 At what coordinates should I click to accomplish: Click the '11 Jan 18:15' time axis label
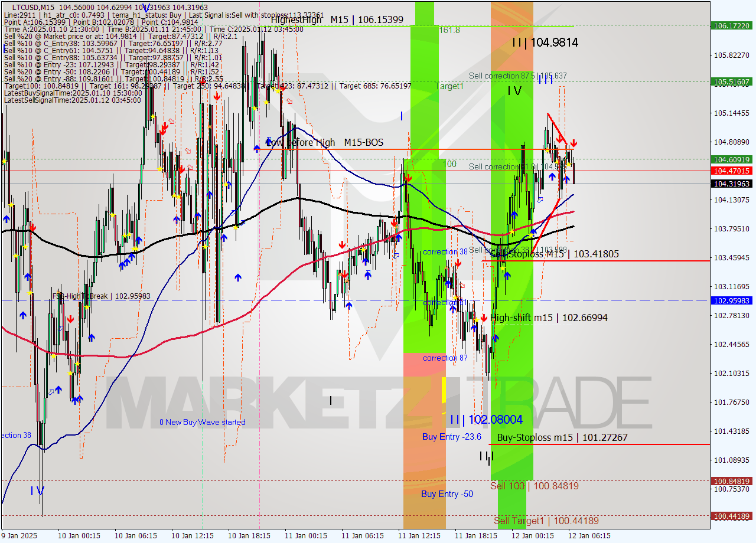[x=475, y=536]
